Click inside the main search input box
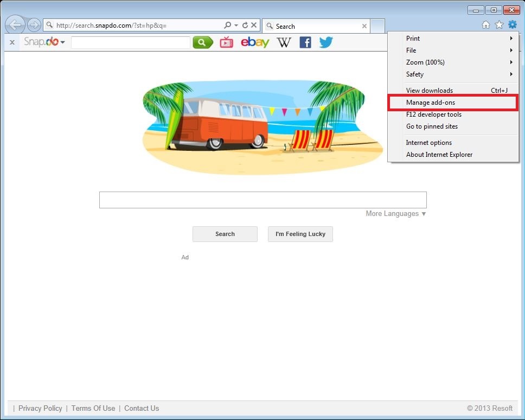This screenshot has width=525, height=420. [262, 199]
